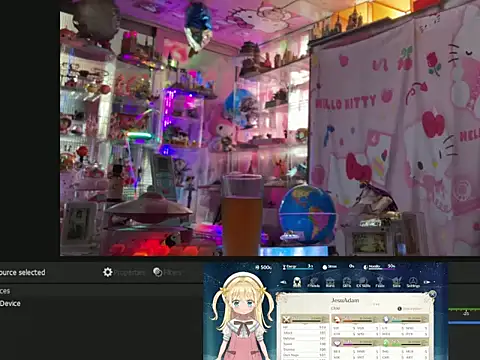480x360 pixels.
Task: Select the Device source row
Action: point(100,303)
